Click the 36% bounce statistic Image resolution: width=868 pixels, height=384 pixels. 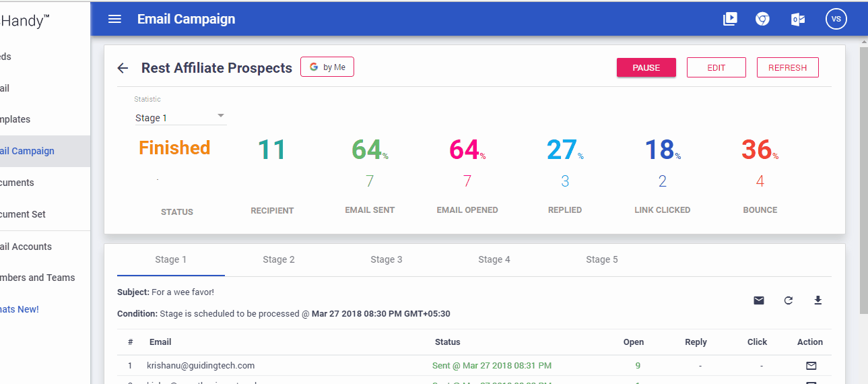click(x=760, y=150)
